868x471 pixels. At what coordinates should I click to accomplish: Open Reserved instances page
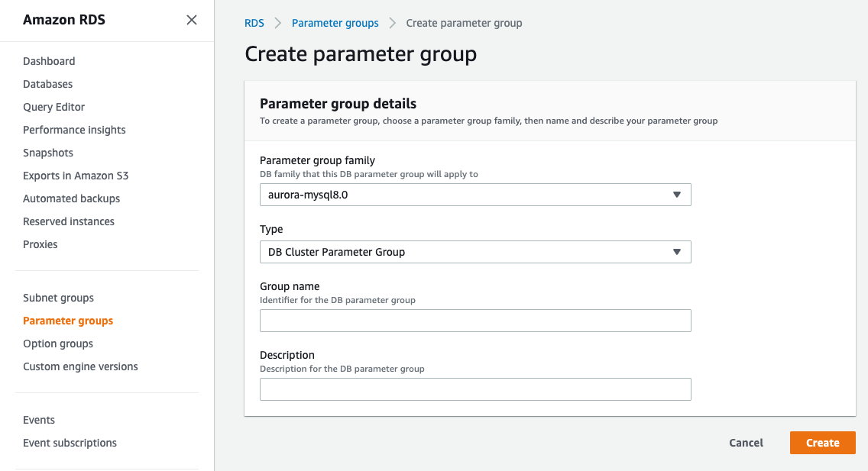click(x=69, y=221)
